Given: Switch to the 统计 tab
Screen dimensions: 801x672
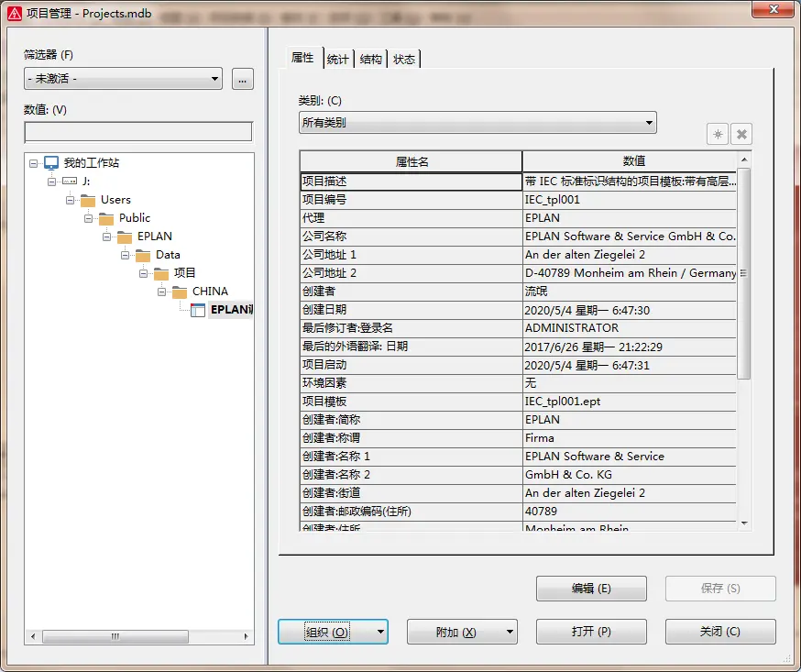Looking at the screenshot, I should 337,60.
